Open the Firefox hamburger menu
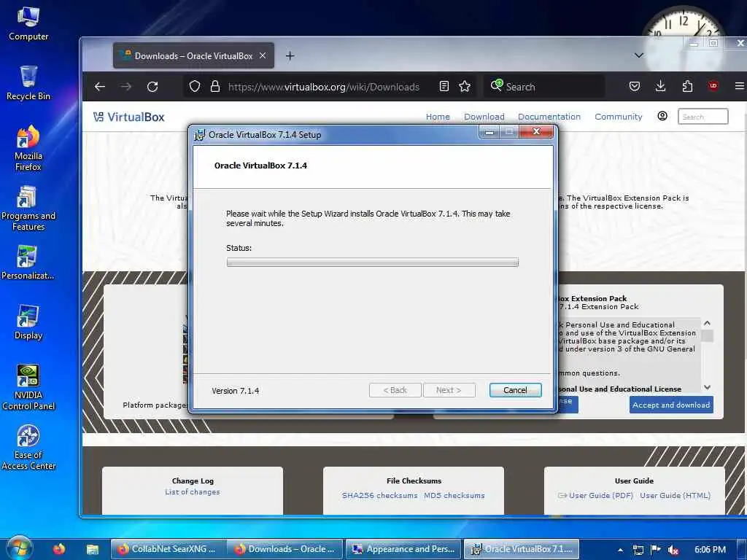The image size is (747, 560). (x=740, y=86)
